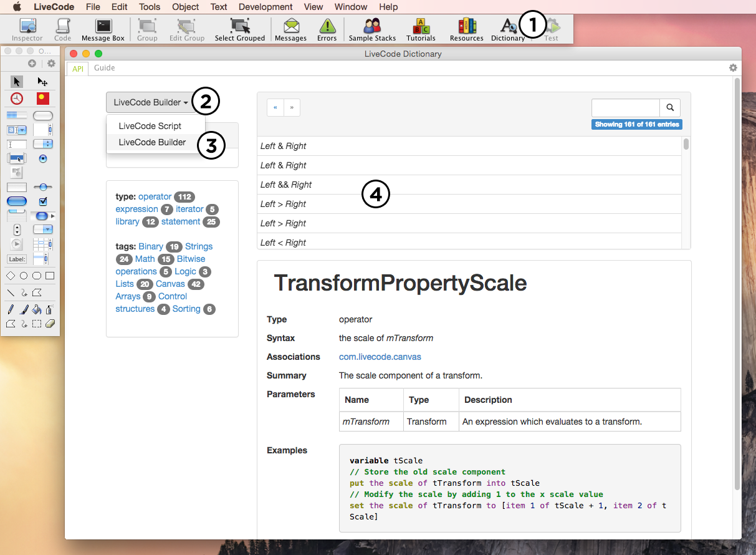This screenshot has width=756, height=555.
Task: Select the radio button control in the tools palette
Action: click(x=43, y=159)
